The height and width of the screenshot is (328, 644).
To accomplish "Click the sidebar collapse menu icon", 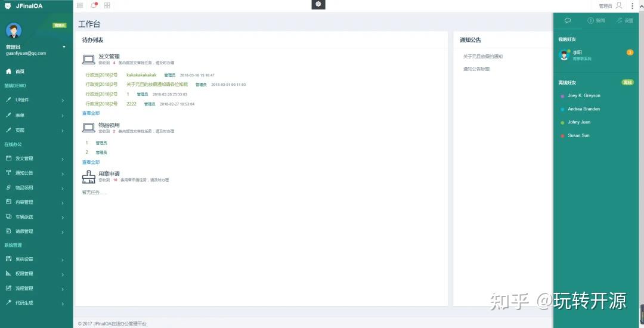I will [80, 5].
